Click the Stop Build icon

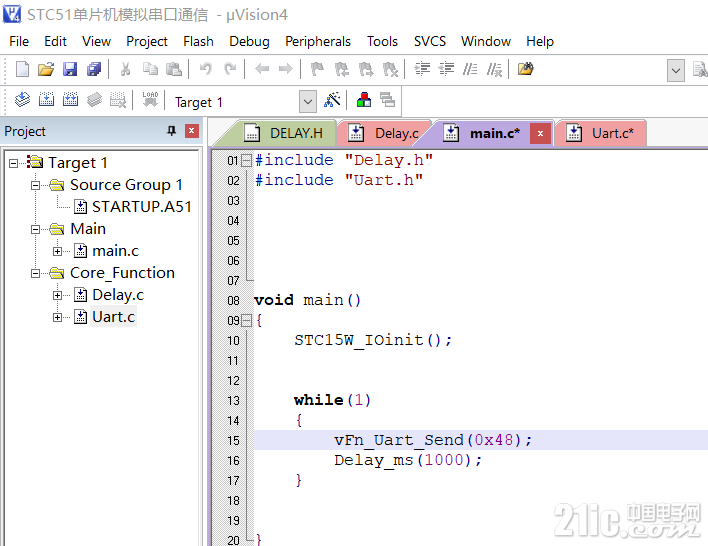pyautogui.click(x=118, y=99)
